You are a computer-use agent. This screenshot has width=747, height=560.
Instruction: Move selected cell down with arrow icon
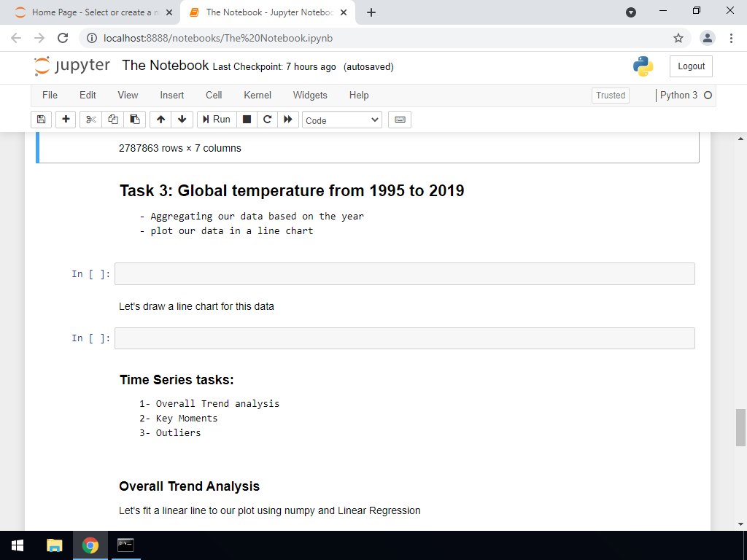pyautogui.click(x=182, y=120)
